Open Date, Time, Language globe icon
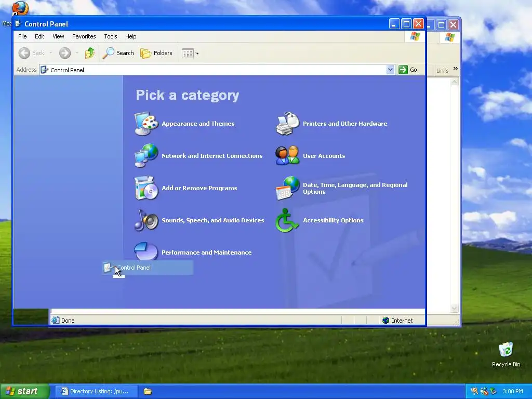532x399 pixels. point(288,188)
